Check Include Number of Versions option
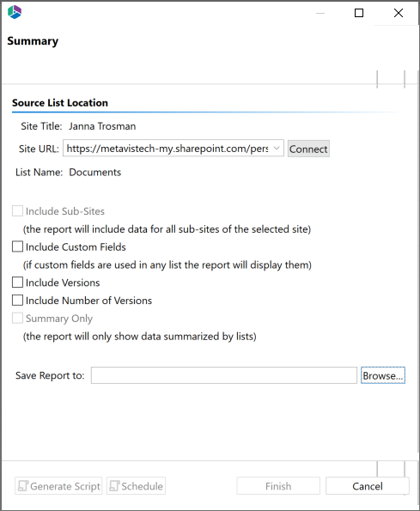 tap(17, 300)
